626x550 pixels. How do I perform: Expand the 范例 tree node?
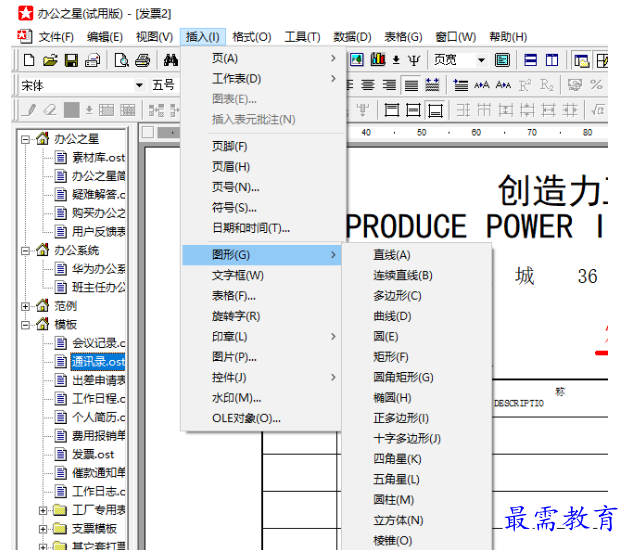pyautogui.click(x=26, y=306)
